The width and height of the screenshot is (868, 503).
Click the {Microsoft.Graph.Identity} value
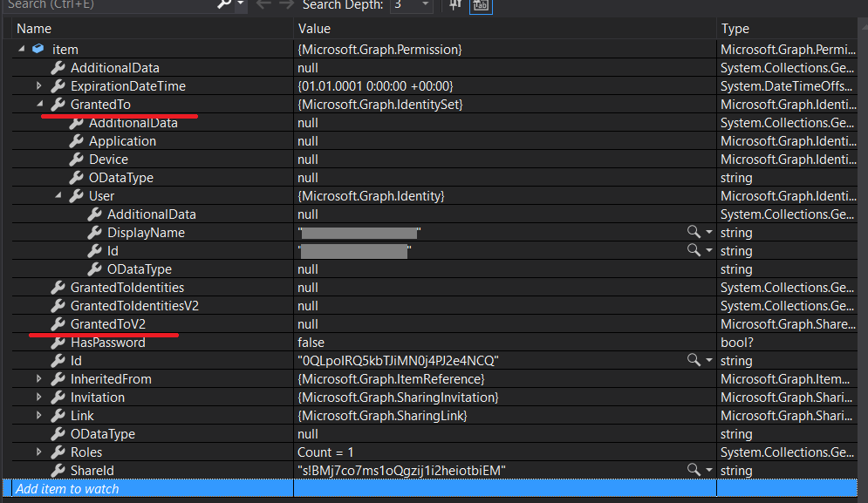click(x=371, y=195)
